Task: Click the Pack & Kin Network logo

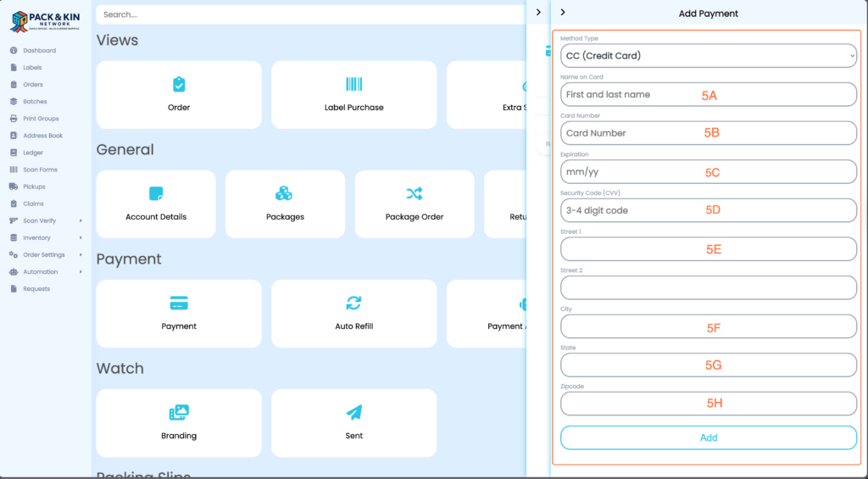Action: tap(46, 21)
